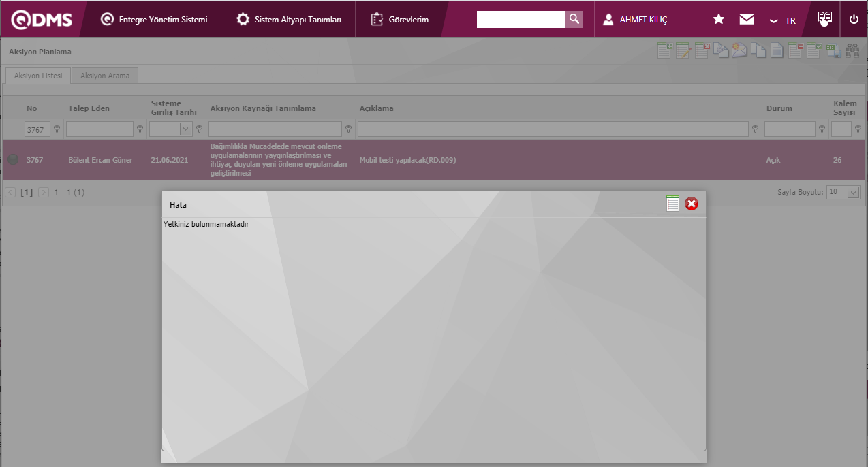The height and width of the screenshot is (467, 868).
Task: Open the help book icon
Action: click(824, 19)
